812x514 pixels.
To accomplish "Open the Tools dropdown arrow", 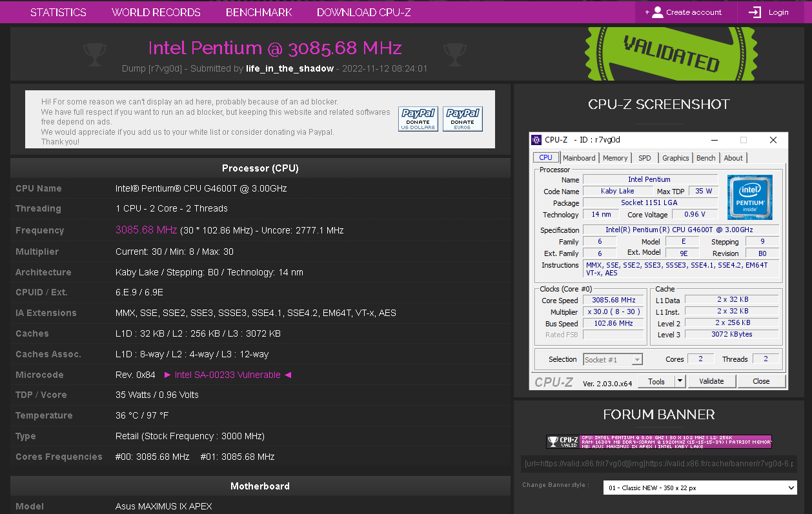I will pos(680,381).
